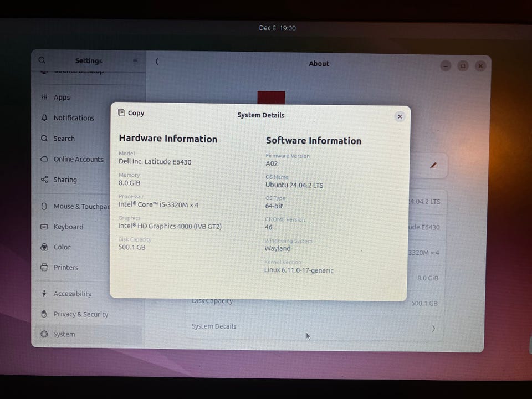532x399 pixels.
Task: Go back using the About header arrow
Action: [x=157, y=62]
